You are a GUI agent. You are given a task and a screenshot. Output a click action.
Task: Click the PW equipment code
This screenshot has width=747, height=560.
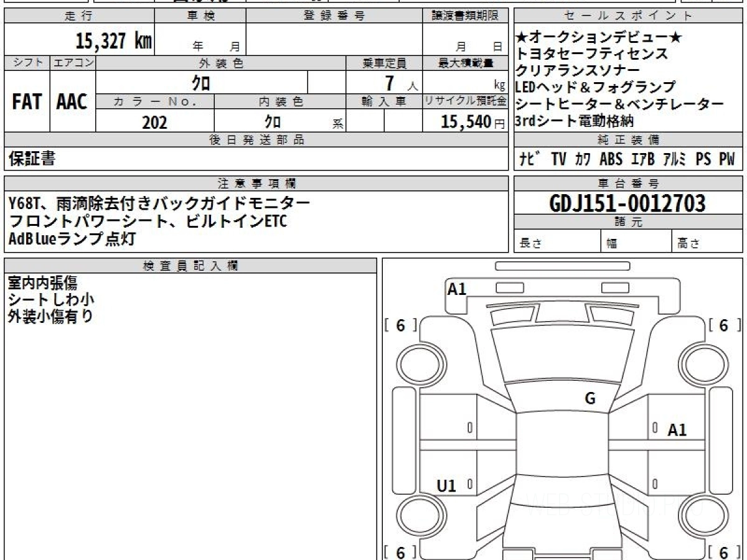[x=727, y=160]
